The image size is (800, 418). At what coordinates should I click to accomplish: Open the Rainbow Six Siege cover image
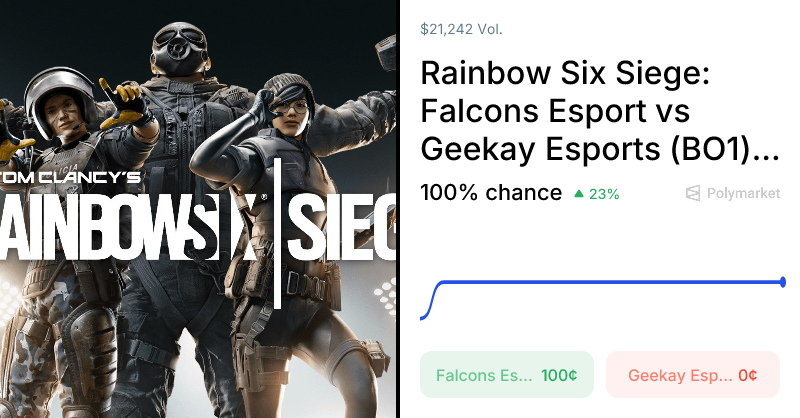198,209
